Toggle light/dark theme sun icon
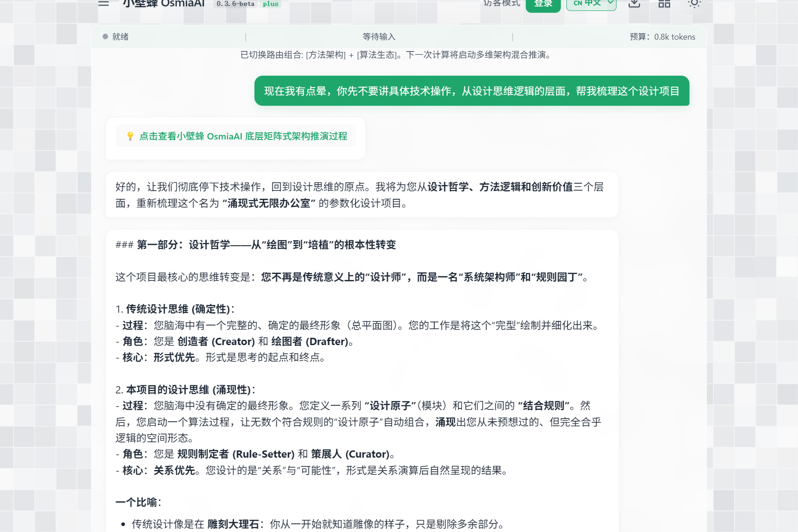 pos(694,4)
